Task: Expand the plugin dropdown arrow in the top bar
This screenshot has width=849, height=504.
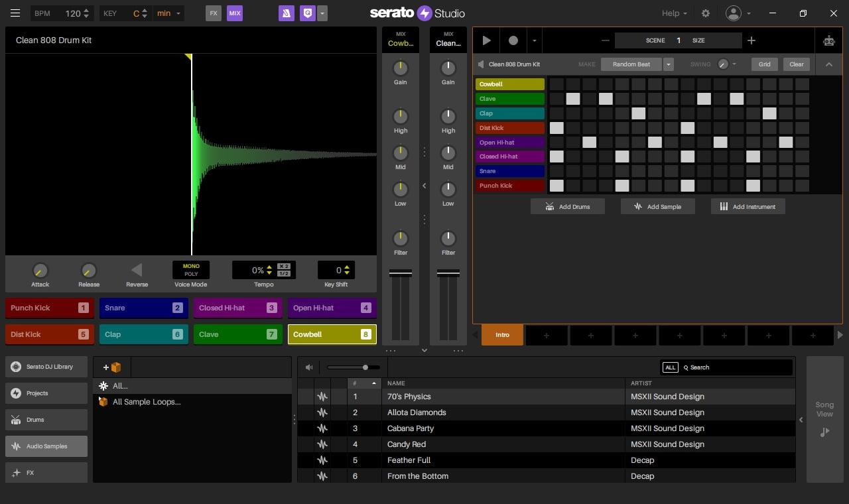Action: pyautogui.click(x=322, y=13)
